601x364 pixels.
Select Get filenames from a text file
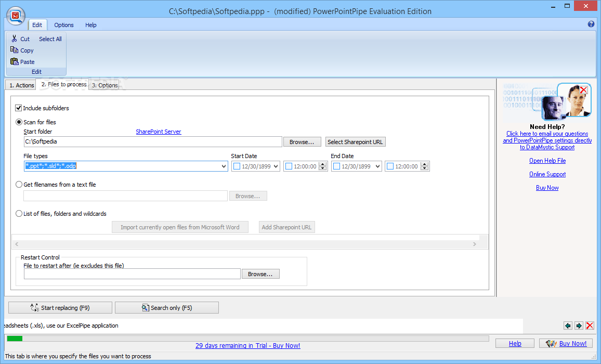pos(19,184)
